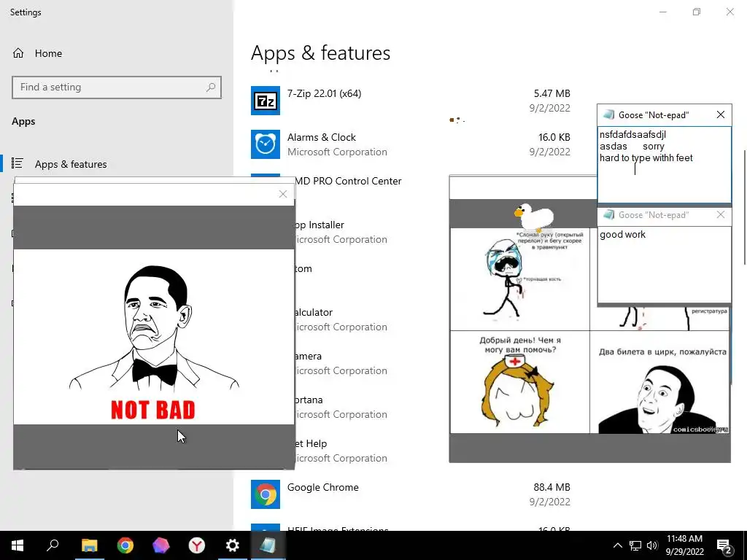Click the Goose notepad taskbar icon
This screenshot has width=747, height=560.
268,545
